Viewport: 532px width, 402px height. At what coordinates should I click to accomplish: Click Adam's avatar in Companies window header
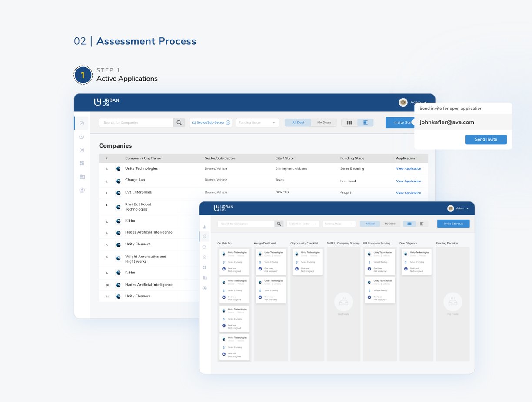tap(403, 102)
